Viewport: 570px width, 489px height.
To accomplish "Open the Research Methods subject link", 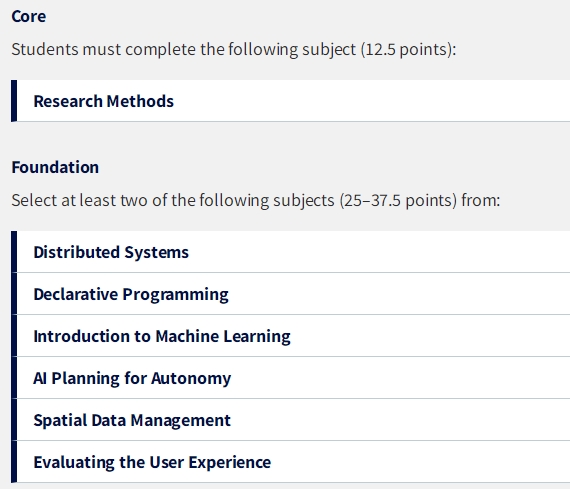I will (104, 101).
